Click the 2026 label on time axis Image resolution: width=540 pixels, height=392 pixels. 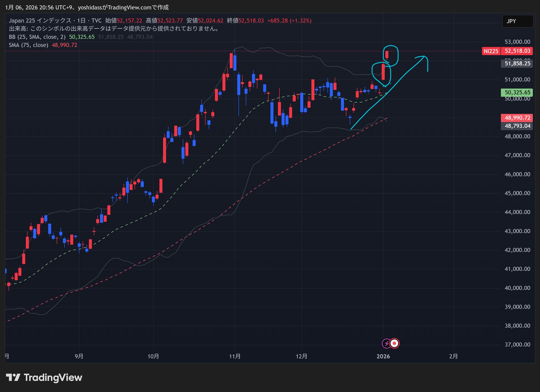click(x=383, y=356)
